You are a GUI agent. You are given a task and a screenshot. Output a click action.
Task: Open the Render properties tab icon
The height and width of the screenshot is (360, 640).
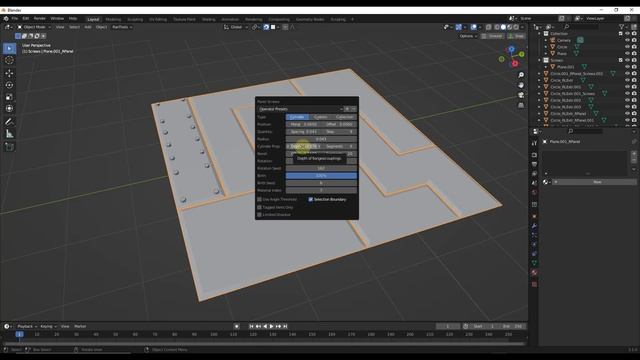(534, 155)
